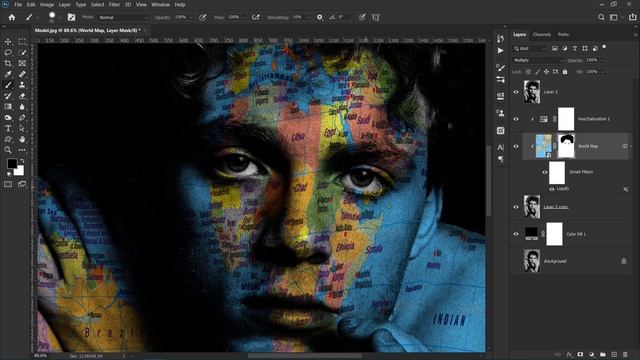This screenshot has width=640, height=360.
Task: Open brush Mode Normal dropdown
Action: pyautogui.click(x=123, y=18)
